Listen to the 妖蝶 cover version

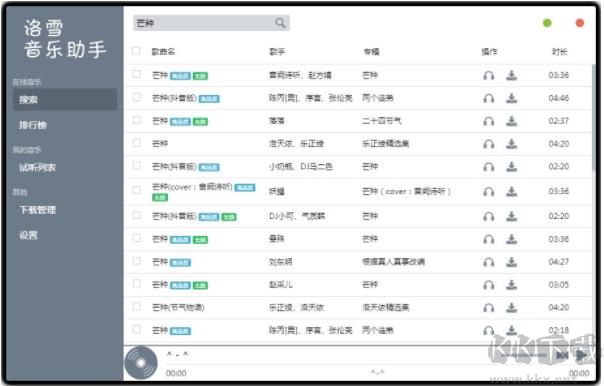pyautogui.click(x=488, y=191)
